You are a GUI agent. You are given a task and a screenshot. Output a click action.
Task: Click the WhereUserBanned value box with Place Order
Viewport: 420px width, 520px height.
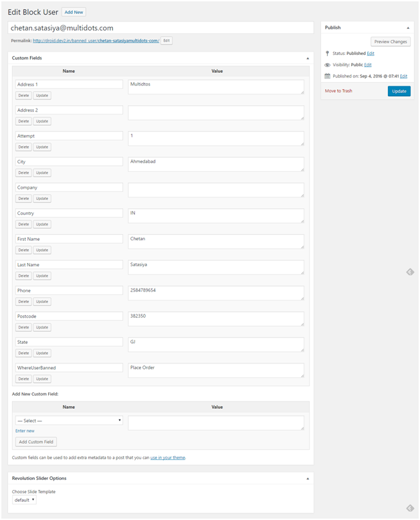click(216, 371)
